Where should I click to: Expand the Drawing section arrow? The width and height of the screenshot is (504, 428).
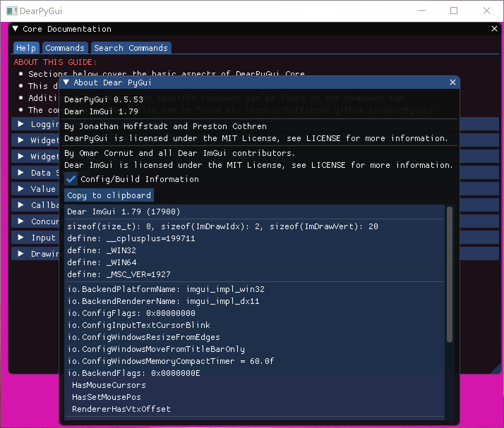21,253
